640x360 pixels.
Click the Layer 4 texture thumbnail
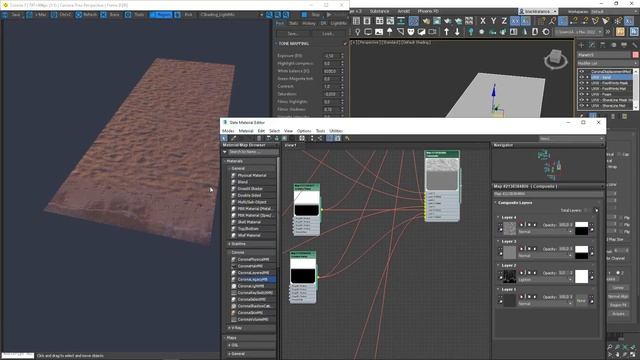pyautogui.click(x=509, y=228)
